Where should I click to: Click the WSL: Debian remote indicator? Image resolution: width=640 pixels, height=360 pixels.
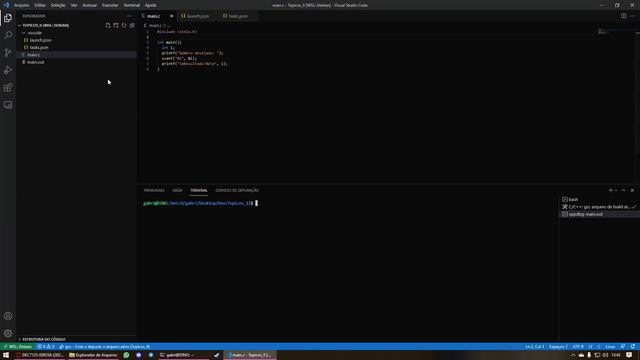(17, 347)
